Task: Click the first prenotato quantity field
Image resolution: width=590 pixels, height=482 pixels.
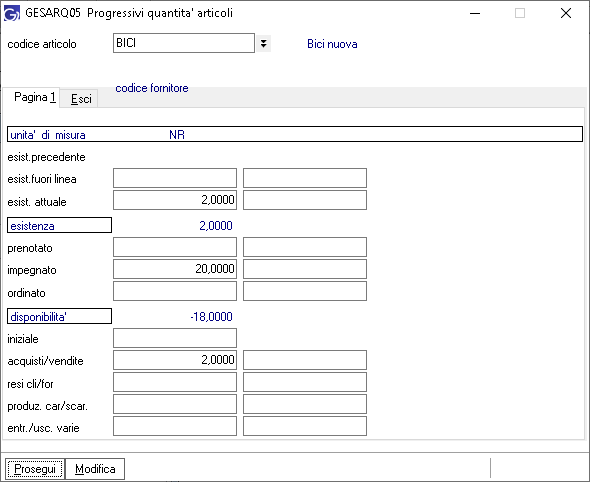Action: [175, 247]
